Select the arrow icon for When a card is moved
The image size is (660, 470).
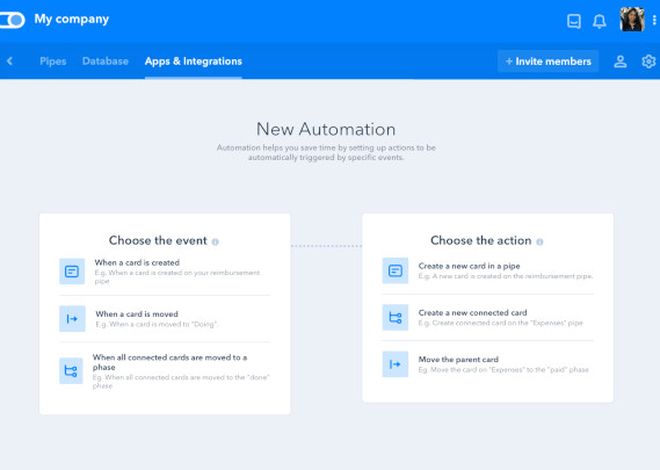[x=72, y=319]
